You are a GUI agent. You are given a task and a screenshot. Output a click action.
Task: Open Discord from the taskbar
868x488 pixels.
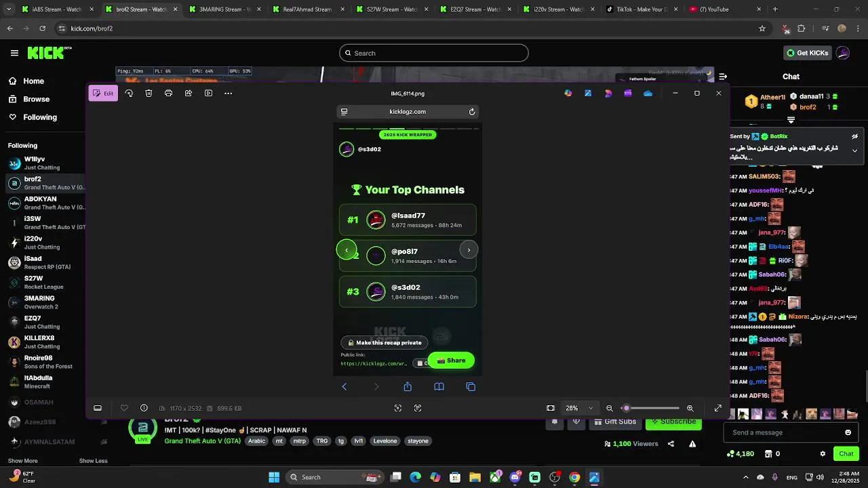[x=515, y=477]
